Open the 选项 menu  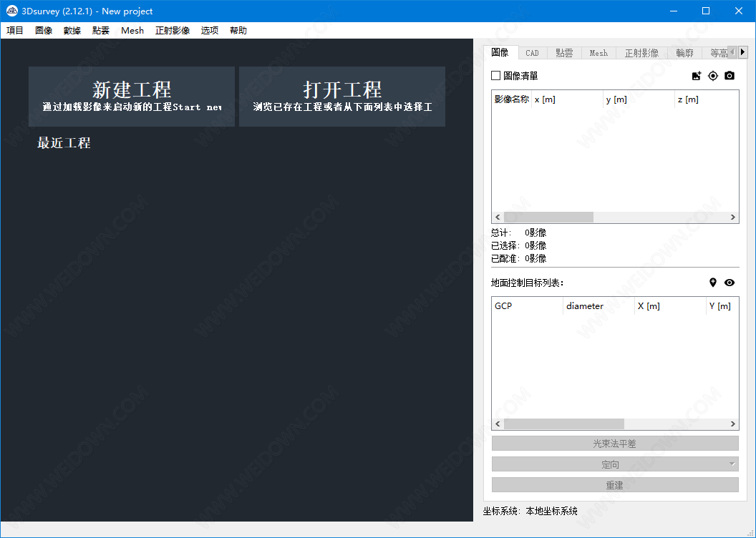click(210, 30)
